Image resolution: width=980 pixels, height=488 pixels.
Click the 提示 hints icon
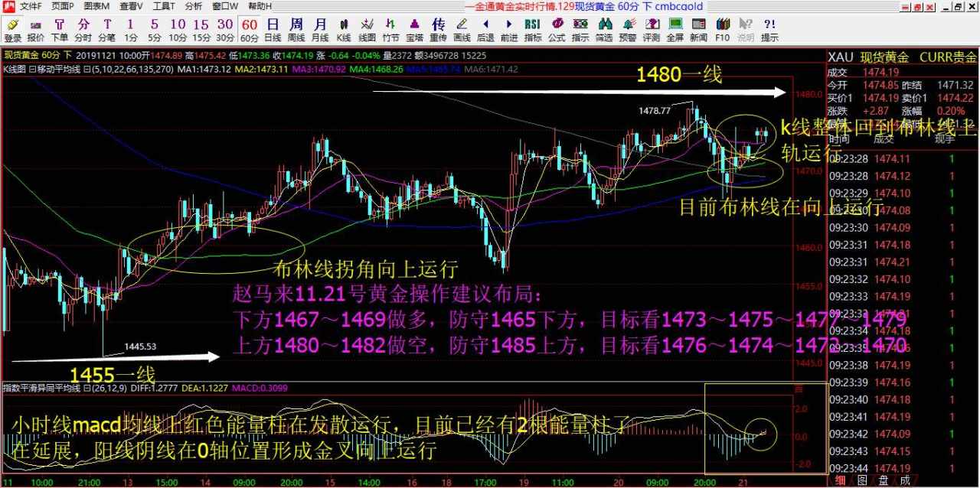tap(770, 30)
